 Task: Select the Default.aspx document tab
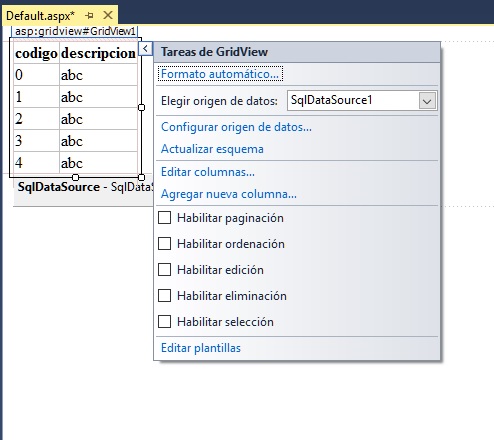pyautogui.click(x=41, y=16)
